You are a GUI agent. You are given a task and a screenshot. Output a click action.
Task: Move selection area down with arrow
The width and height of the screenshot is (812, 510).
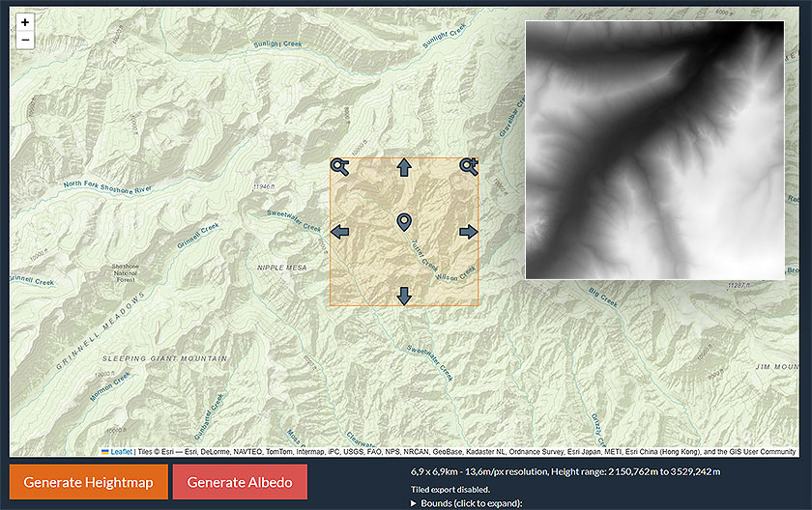404,296
